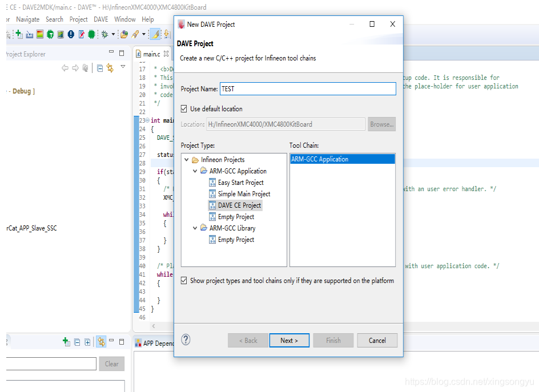Click the Next > button
The image size is (539, 392).
[289, 341]
